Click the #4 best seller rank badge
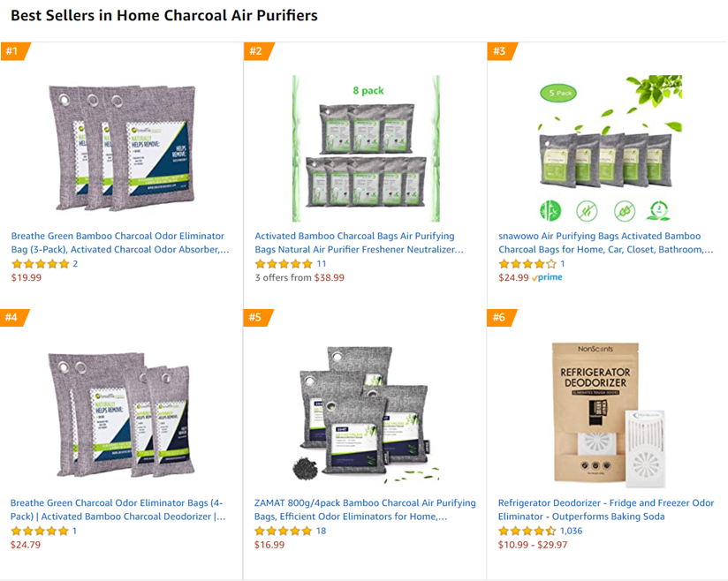 pos(14,317)
